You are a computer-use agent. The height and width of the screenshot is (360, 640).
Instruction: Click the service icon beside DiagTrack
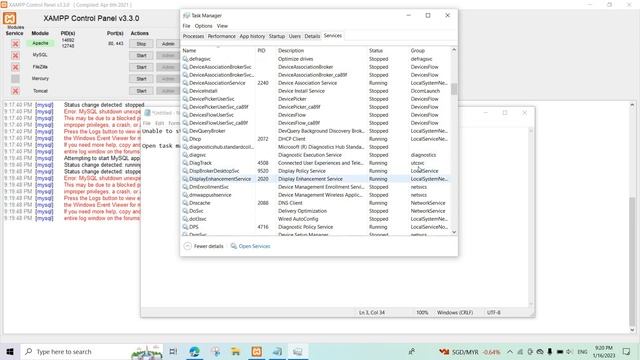tap(185, 163)
